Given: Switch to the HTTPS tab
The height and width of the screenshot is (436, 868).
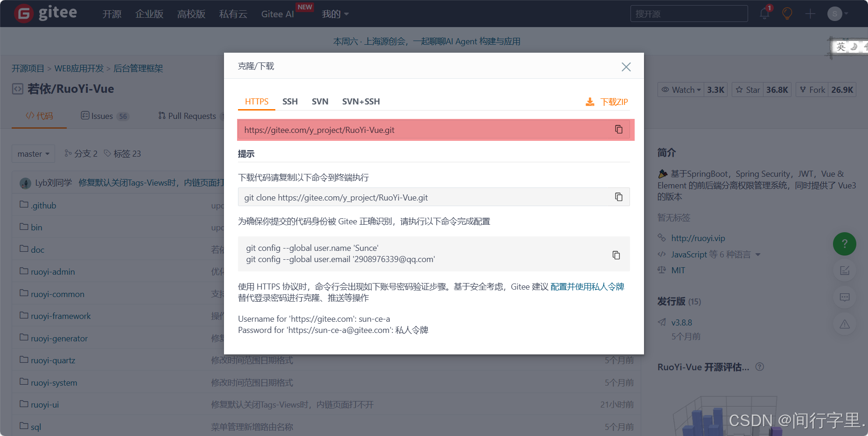Looking at the screenshot, I should click(257, 102).
